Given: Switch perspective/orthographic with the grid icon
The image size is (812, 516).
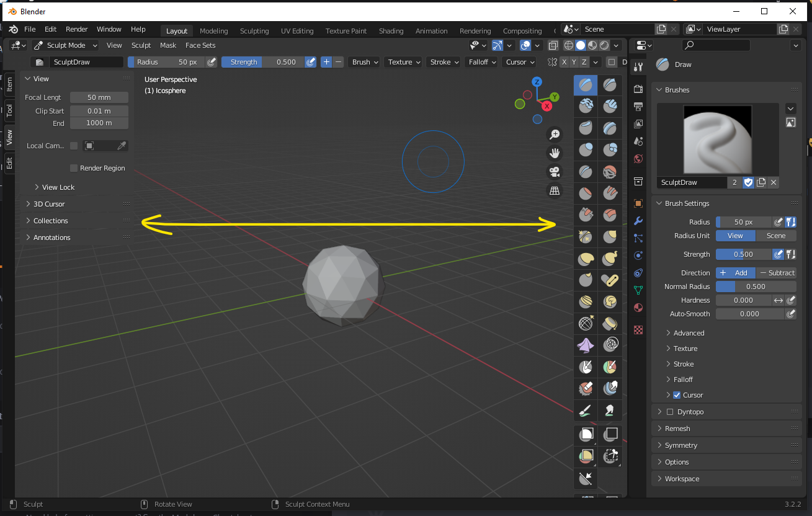Looking at the screenshot, I should pos(554,190).
